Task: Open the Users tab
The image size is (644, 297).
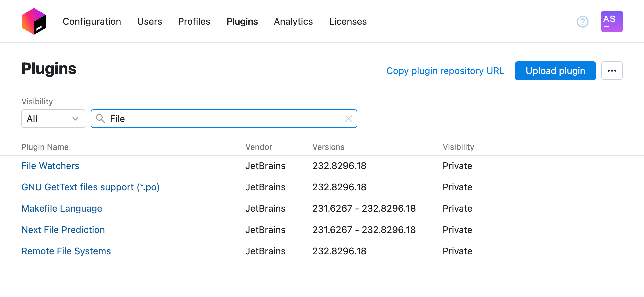Action: 150,22
